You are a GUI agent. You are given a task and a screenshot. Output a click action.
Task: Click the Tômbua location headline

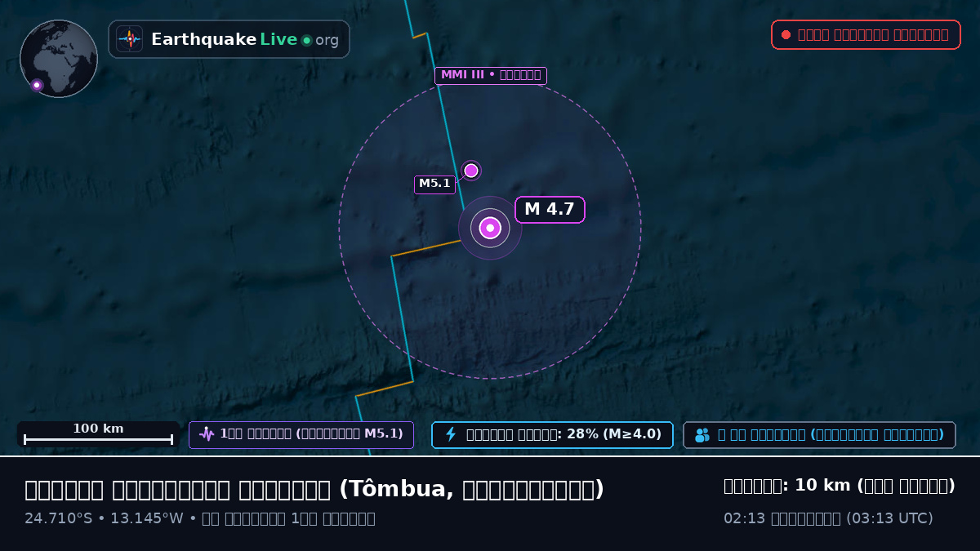pos(314,490)
